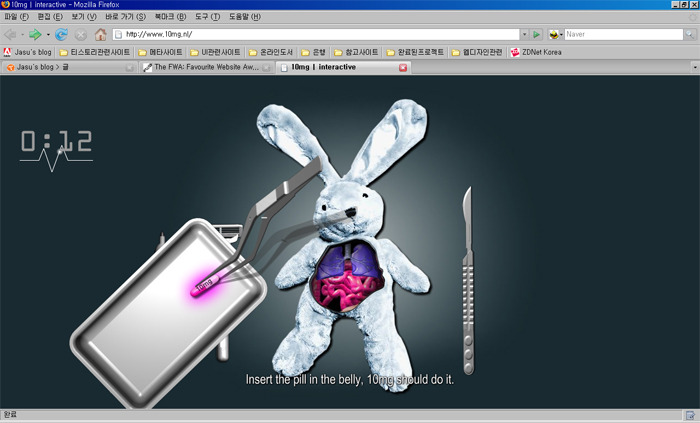This screenshot has height=423, width=700.
Task: Click the URL address field
Action: [x=317, y=34]
